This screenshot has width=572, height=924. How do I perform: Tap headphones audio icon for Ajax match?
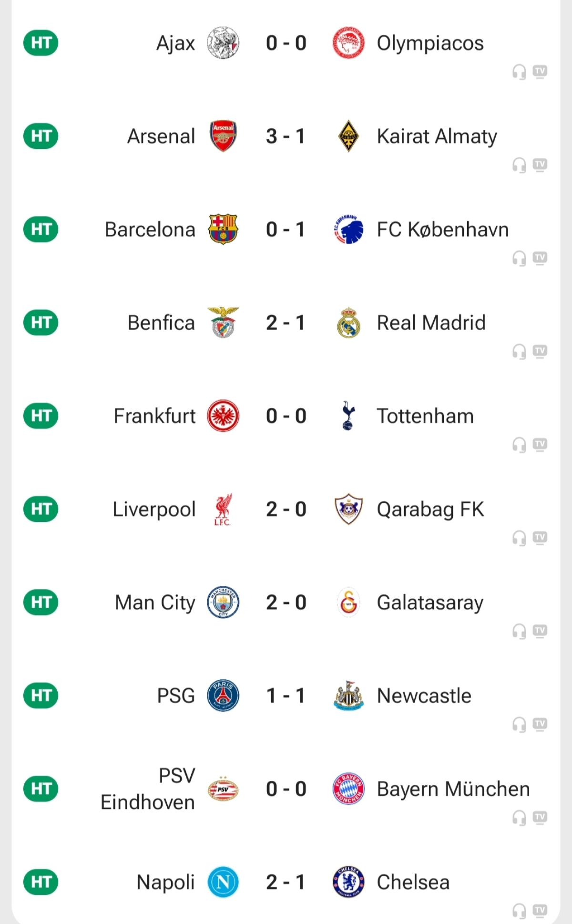pyautogui.click(x=519, y=72)
